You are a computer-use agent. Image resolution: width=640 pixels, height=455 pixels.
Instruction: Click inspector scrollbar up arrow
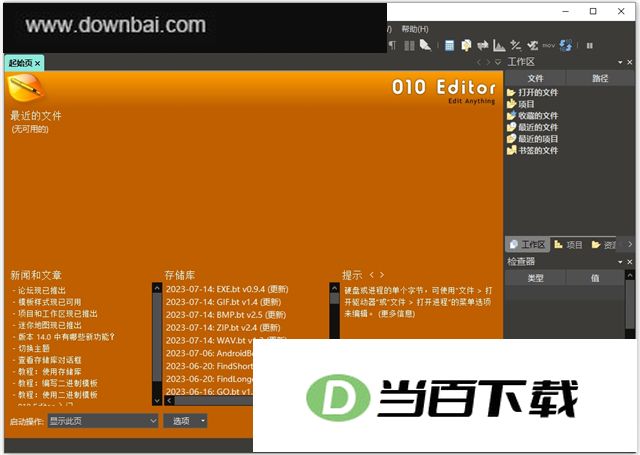[630, 276]
